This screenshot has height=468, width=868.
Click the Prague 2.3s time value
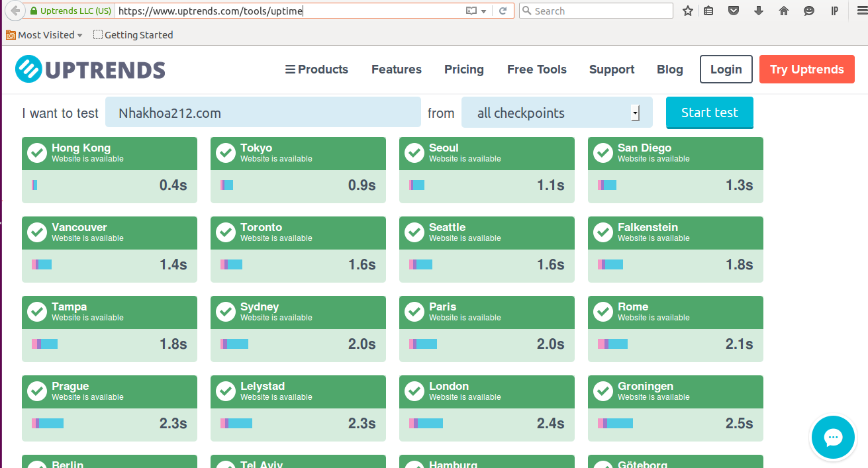173,424
